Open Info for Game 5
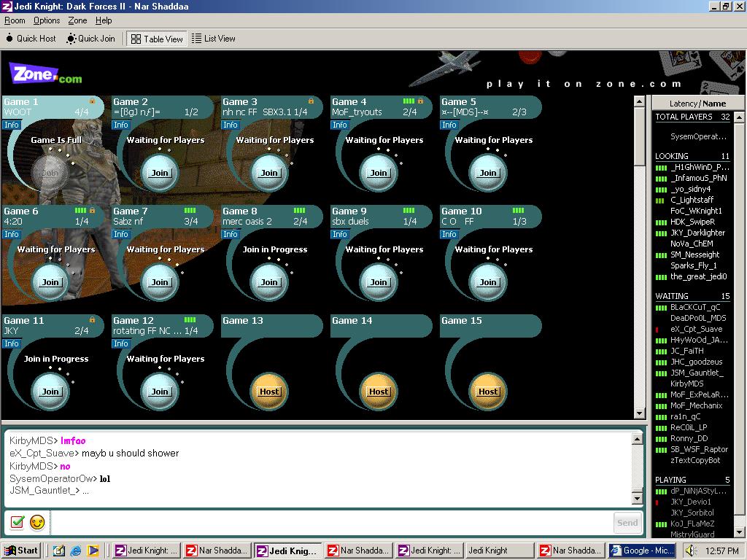The width and height of the screenshot is (747, 560). pyautogui.click(x=449, y=125)
